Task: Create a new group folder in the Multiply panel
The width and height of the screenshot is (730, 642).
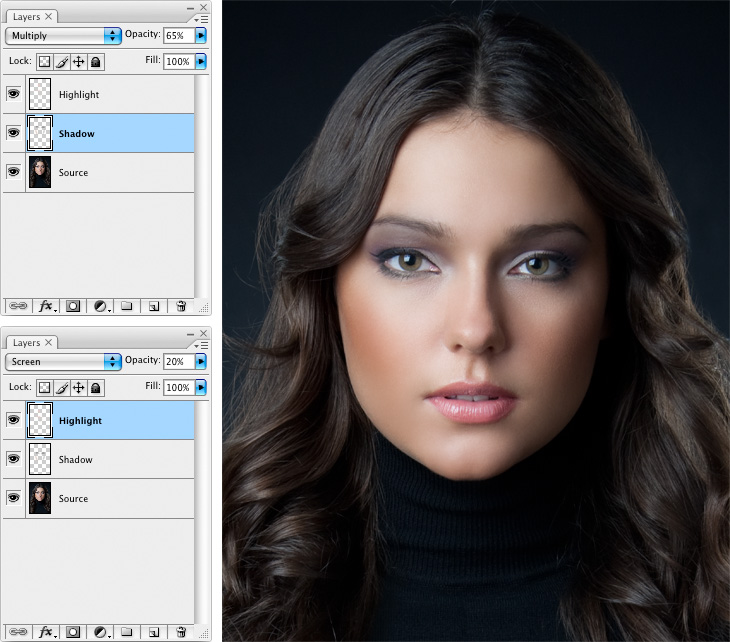Action: (127, 306)
